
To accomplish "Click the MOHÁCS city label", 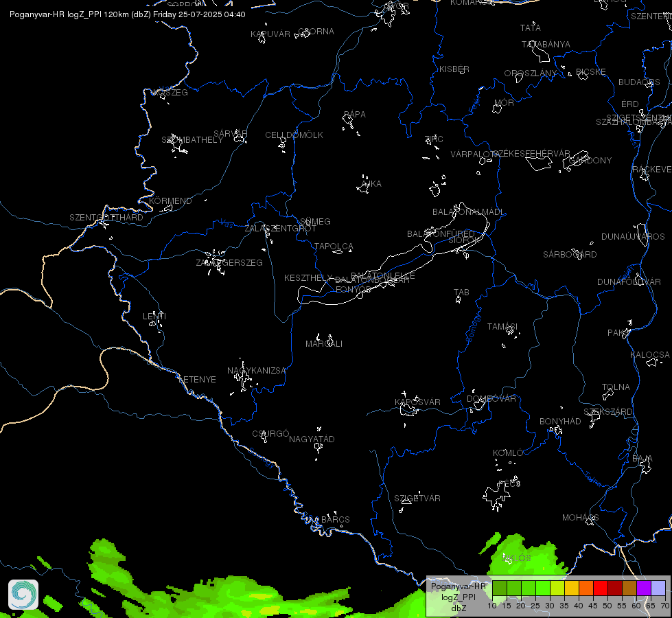I will [580, 518].
